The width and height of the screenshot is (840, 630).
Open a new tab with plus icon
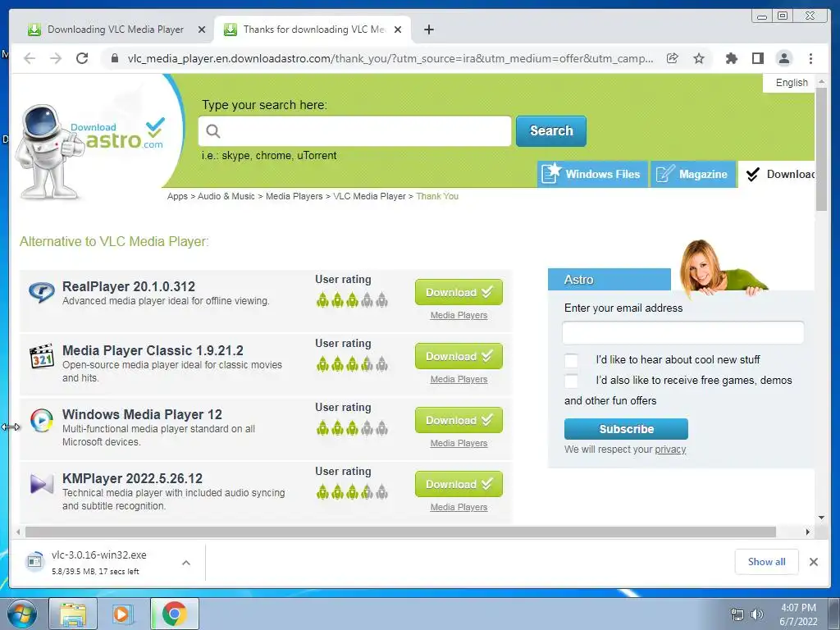pyautogui.click(x=428, y=30)
